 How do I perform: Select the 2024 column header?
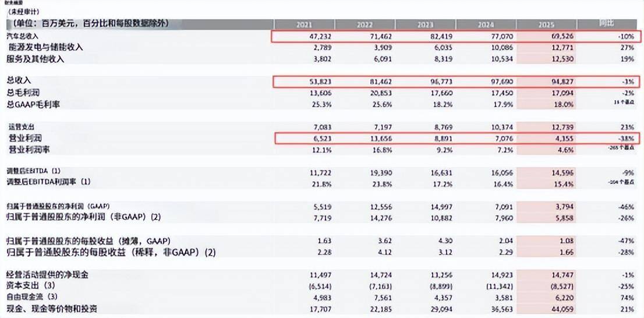pyautogui.click(x=486, y=25)
